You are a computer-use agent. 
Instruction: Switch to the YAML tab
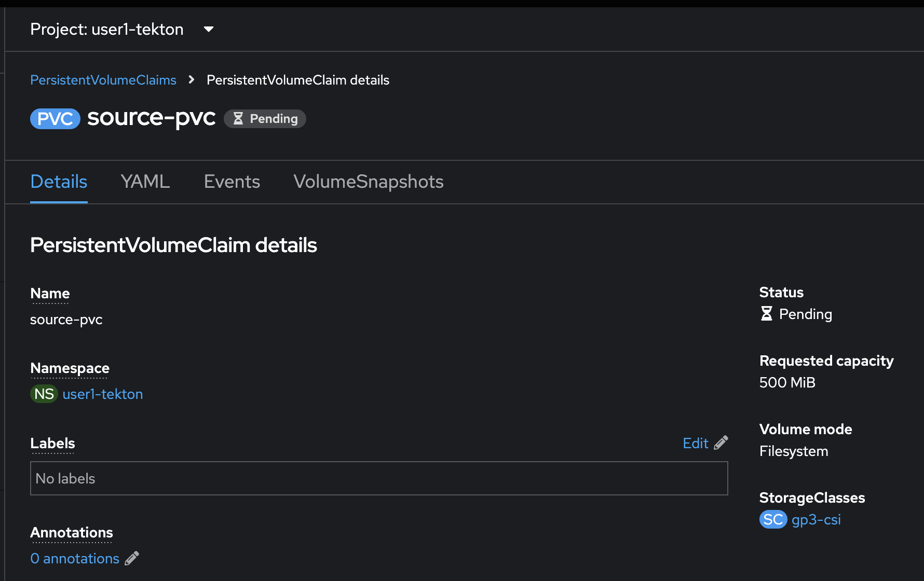[x=145, y=182]
